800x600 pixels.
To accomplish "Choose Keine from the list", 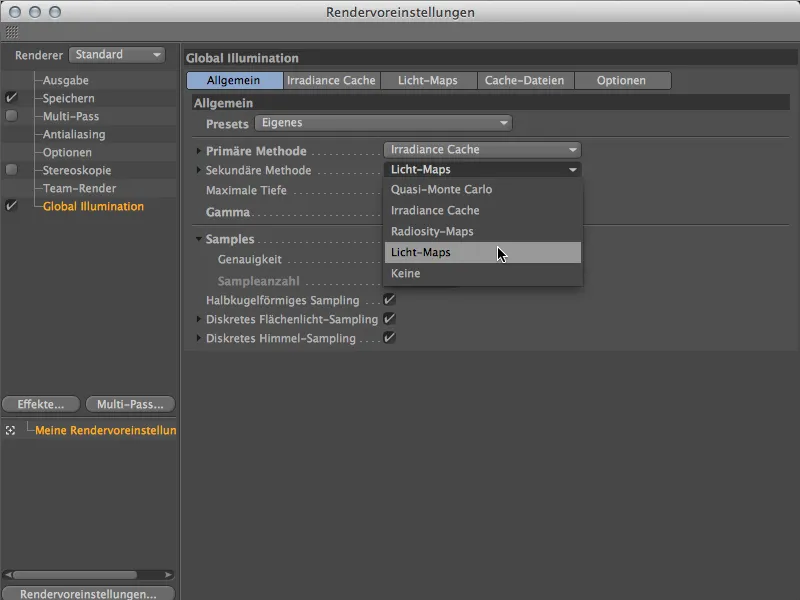I will (483, 273).
